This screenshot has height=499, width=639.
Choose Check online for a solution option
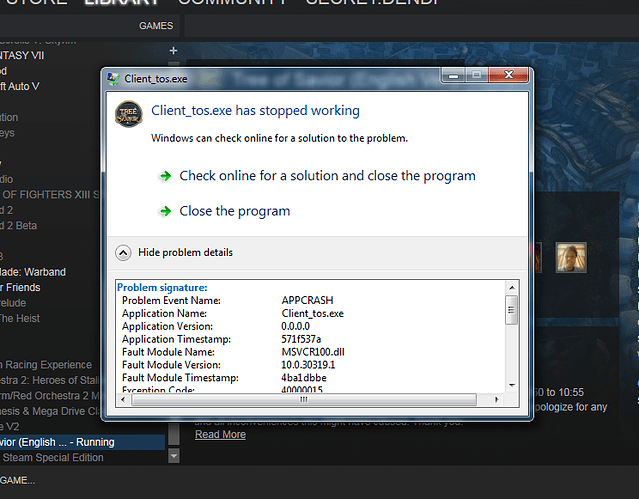pos(327,176)
